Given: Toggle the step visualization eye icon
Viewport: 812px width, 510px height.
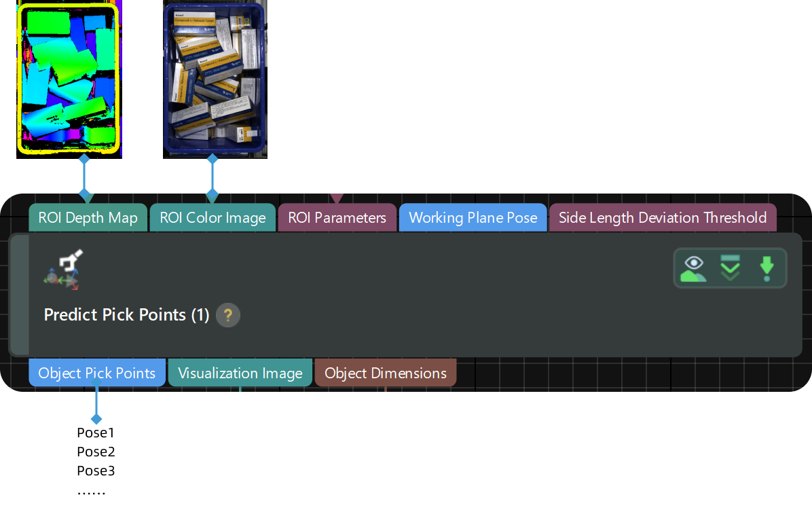Looking at the screenshot, I should (693, 268).
